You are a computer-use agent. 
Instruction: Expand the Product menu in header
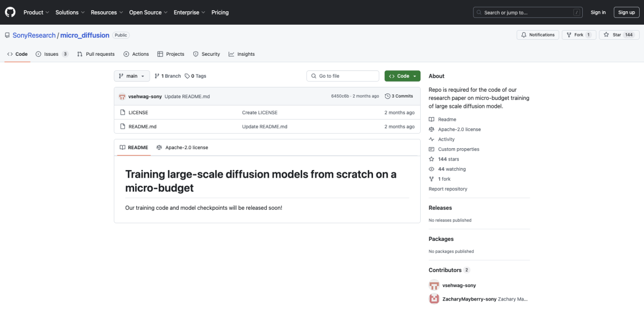point(36,12)
